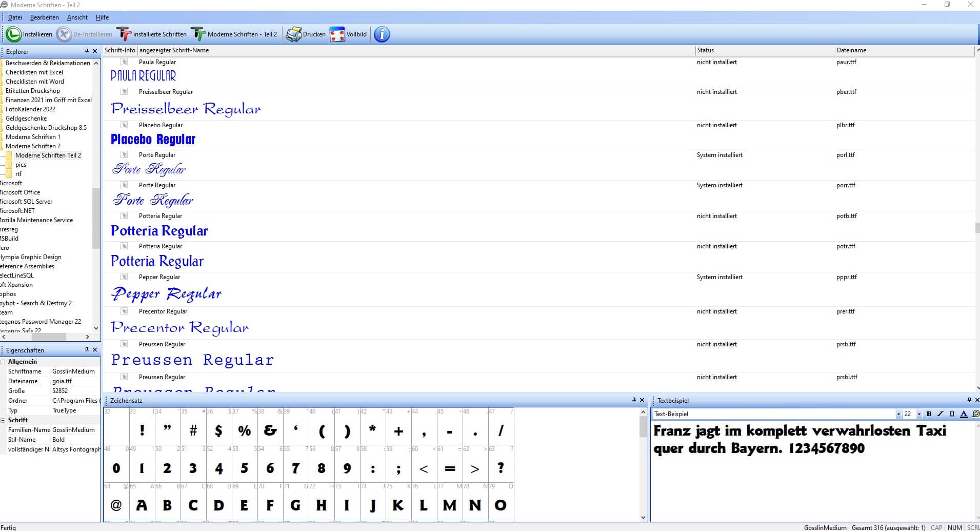980x531 pixels.
Task: Print fonts with the Drucken icon
Action: [x=293, y=34]
